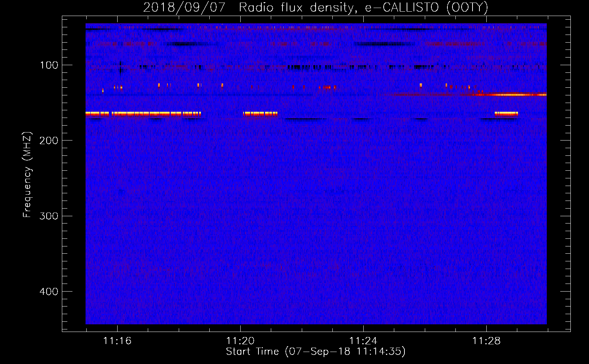Click the '11:28' time tick label
The height and width of the screenshot is (364, 589).
coord(486,341)
